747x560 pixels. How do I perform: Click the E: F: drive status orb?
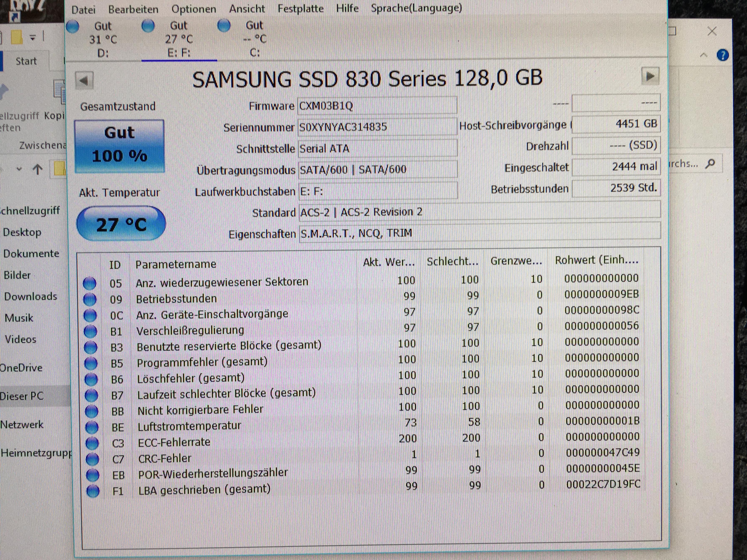point(148,26)
